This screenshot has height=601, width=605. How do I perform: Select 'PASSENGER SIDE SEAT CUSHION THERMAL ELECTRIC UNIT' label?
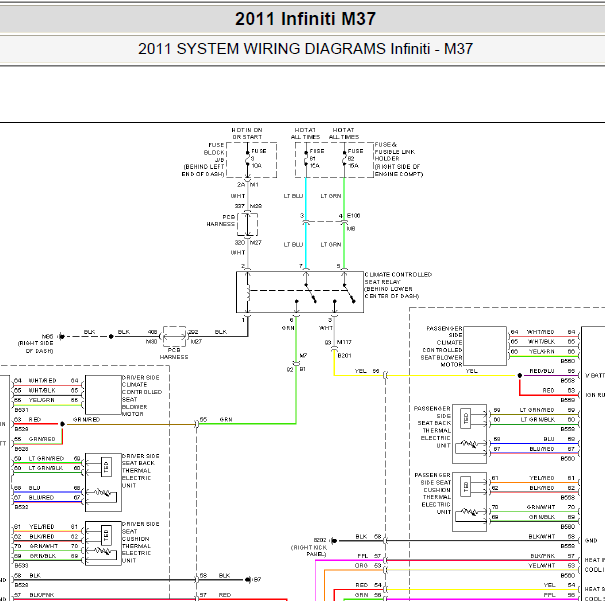click(433, 493)
